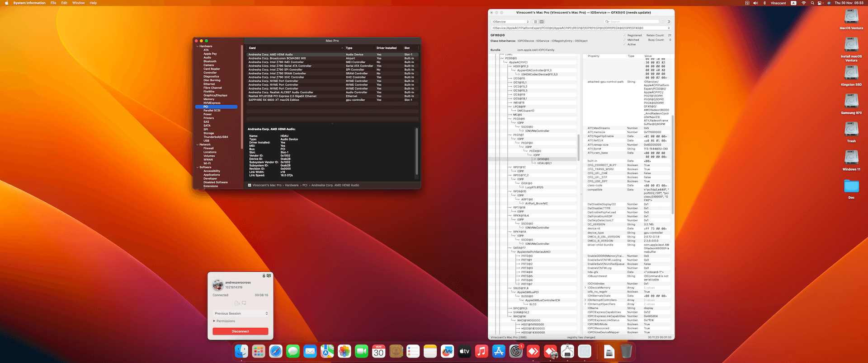Select Graphics/Displays in System Information sidebar
868x363 pixels.
[215, 95]
